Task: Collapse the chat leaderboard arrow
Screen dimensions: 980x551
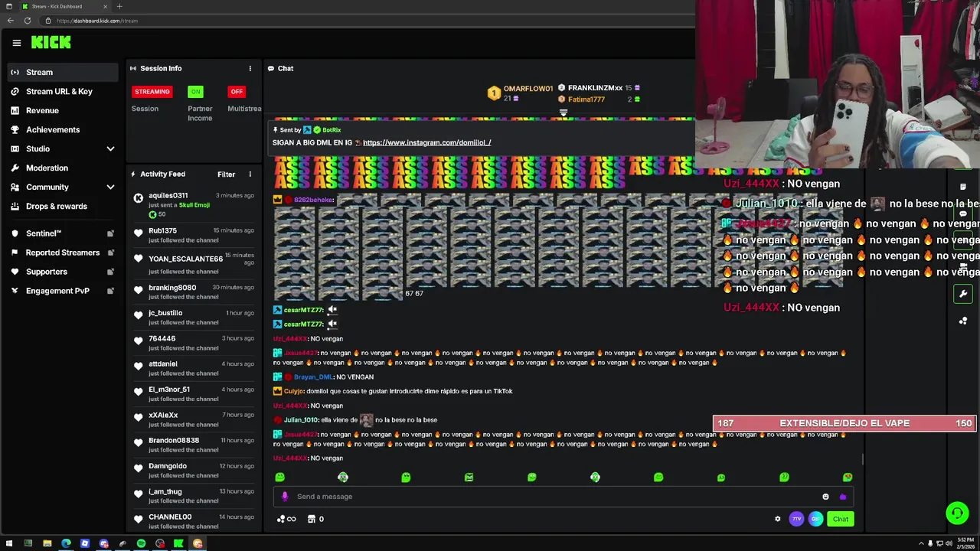Action: pyautogui.click(x=563, y=113)
